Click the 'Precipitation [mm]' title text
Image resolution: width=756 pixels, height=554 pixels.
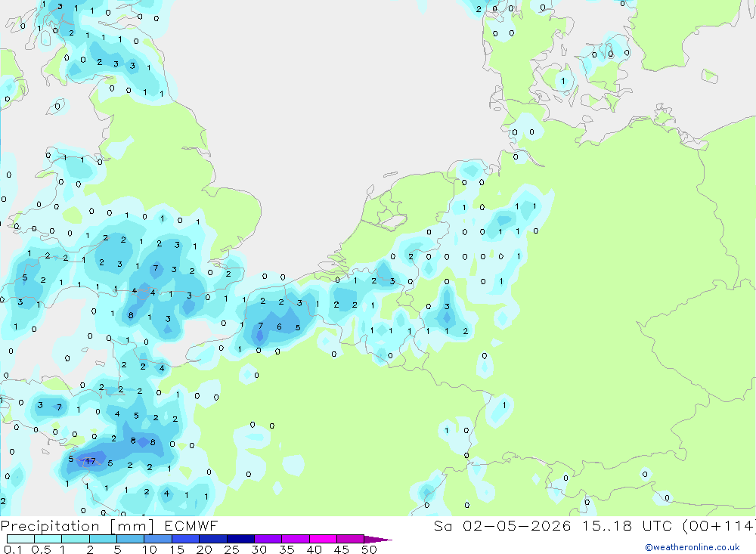pyautogui.click(x=77, y=526)
